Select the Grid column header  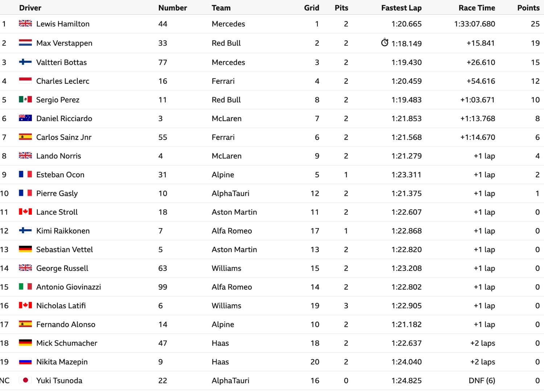tap(312, 8)
